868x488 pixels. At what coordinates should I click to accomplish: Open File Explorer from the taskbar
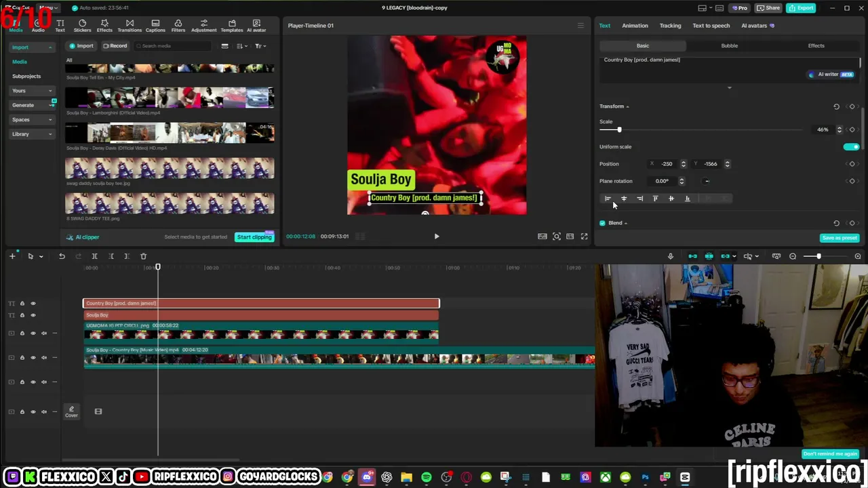click(x=406, y=478)
